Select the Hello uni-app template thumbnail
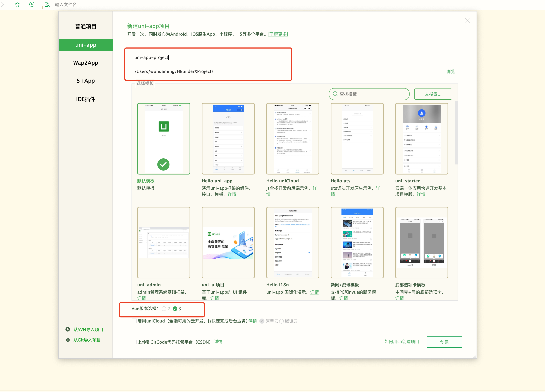Viewport: 545px width, 392px height. pos(228,139)
